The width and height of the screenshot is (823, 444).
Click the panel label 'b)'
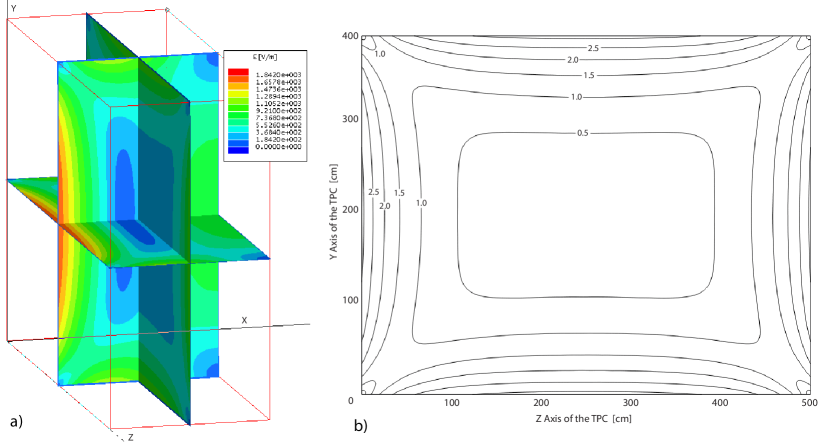[360, 426]
